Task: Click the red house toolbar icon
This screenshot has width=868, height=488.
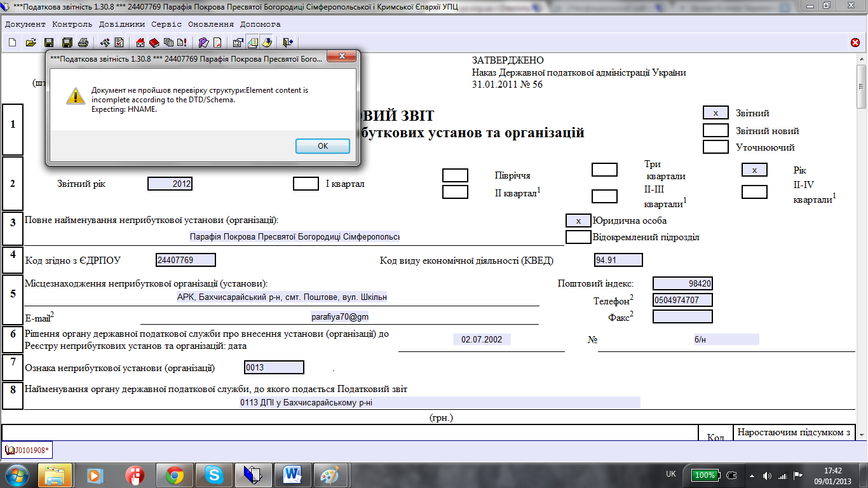Action: (141, 43)
